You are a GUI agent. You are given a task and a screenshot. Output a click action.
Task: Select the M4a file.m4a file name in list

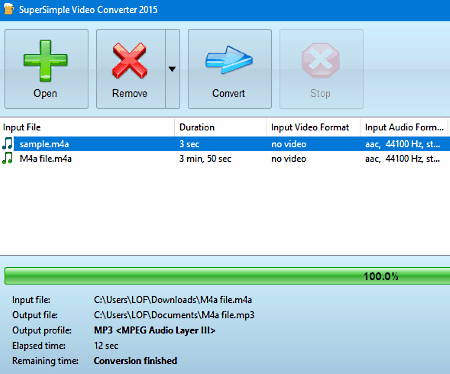pos(46,159)
